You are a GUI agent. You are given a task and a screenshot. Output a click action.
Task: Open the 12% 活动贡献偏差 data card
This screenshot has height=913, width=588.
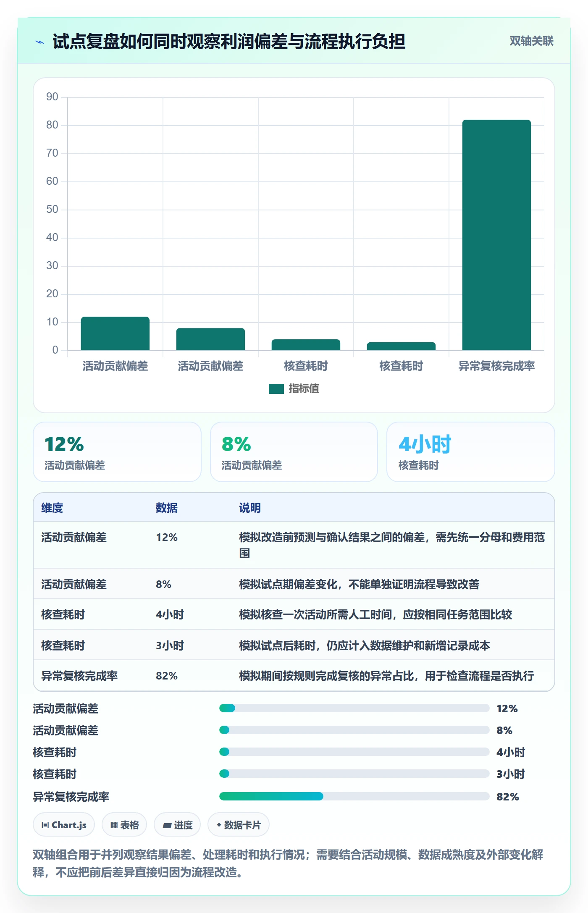(117, 452)
